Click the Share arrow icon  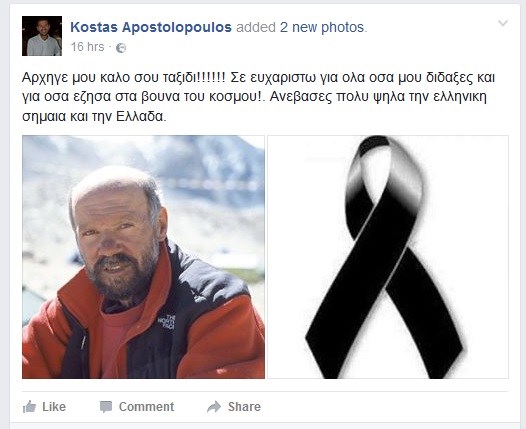(x=214, y=407)
